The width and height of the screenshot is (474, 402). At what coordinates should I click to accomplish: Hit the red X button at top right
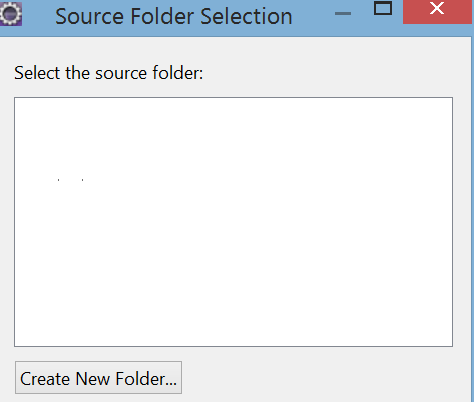coord(437,12)
